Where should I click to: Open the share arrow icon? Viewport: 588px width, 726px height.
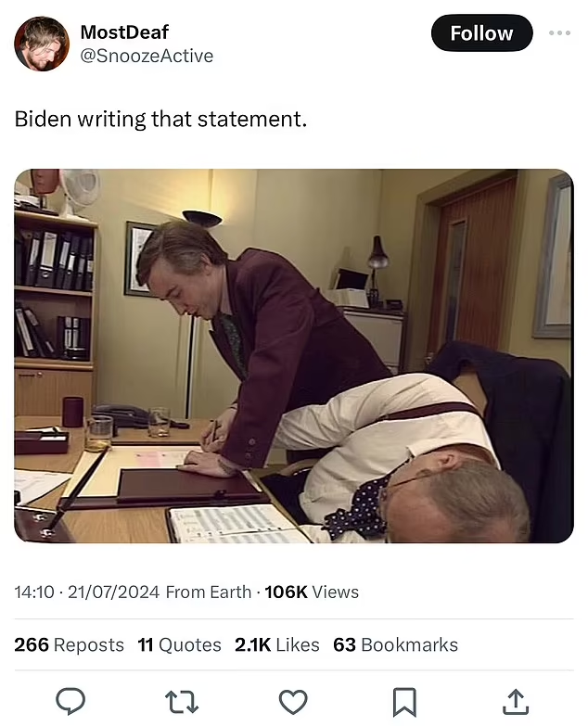pos(516,702)
